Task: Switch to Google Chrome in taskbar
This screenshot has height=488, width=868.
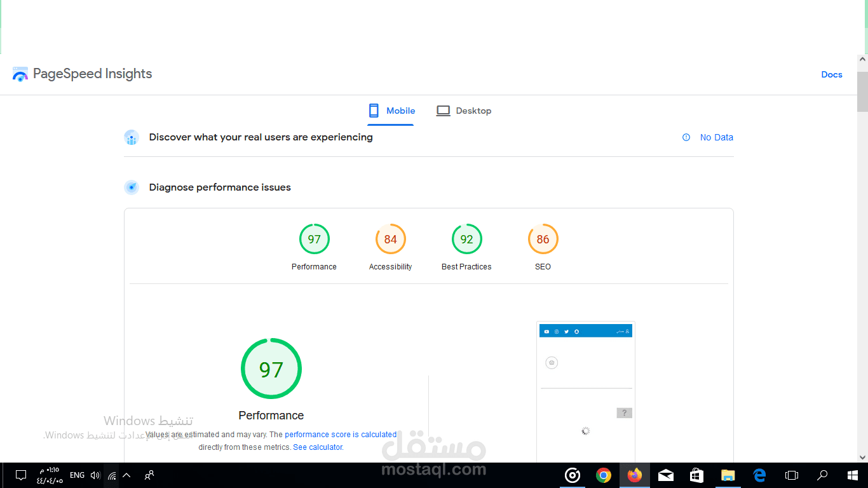Action: pyautogui.click(x=604, y=475)
